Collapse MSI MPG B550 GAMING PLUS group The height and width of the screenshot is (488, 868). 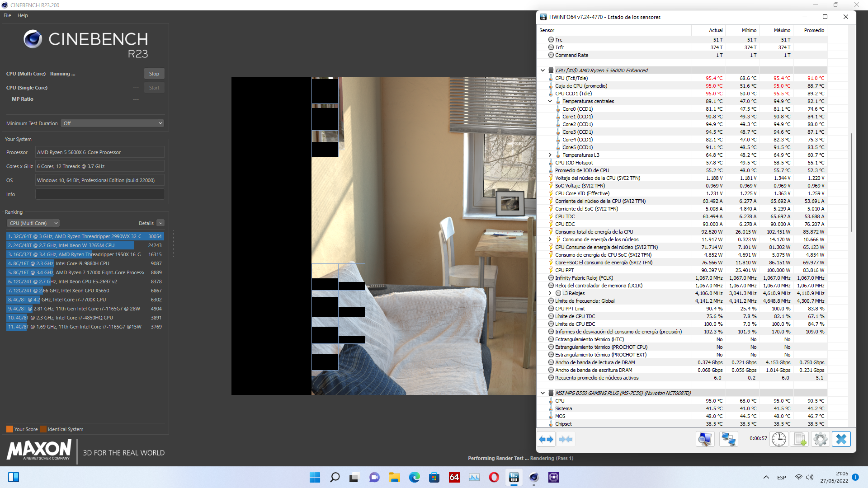542,393
